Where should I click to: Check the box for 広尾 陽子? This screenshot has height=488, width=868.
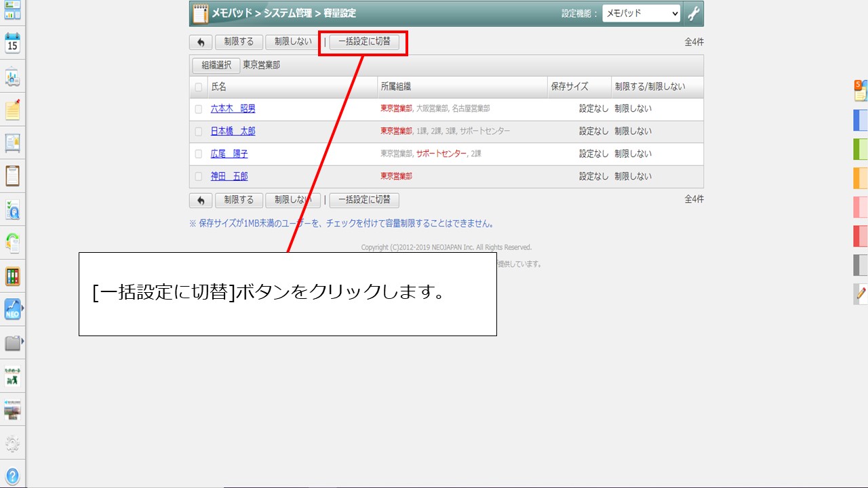point(199,154)
